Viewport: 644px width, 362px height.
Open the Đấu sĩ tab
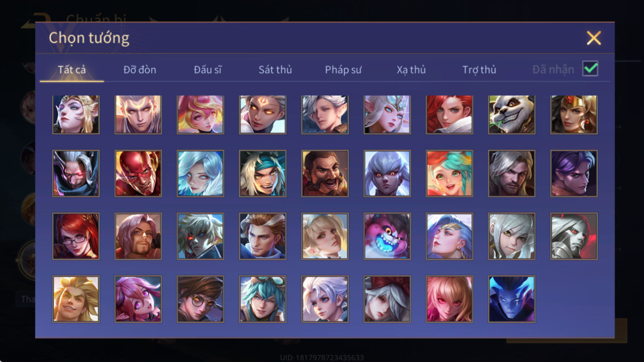pos(207,70)
